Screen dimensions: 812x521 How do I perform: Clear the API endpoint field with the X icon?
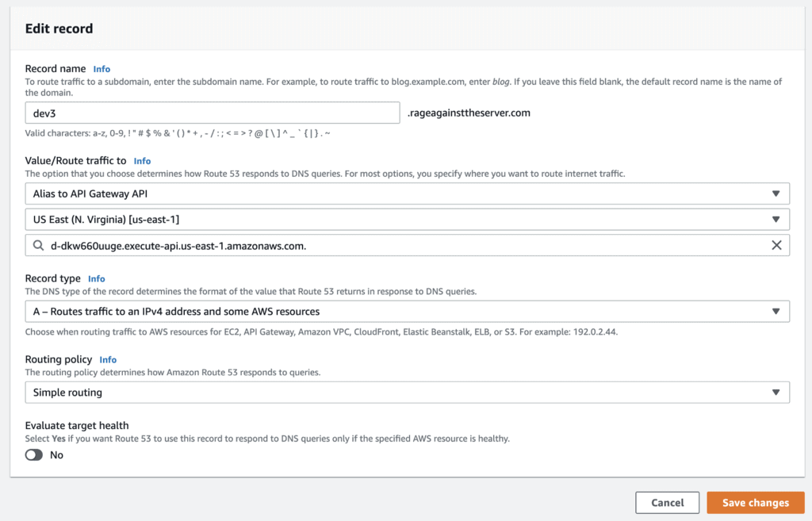tap(776, 246)
